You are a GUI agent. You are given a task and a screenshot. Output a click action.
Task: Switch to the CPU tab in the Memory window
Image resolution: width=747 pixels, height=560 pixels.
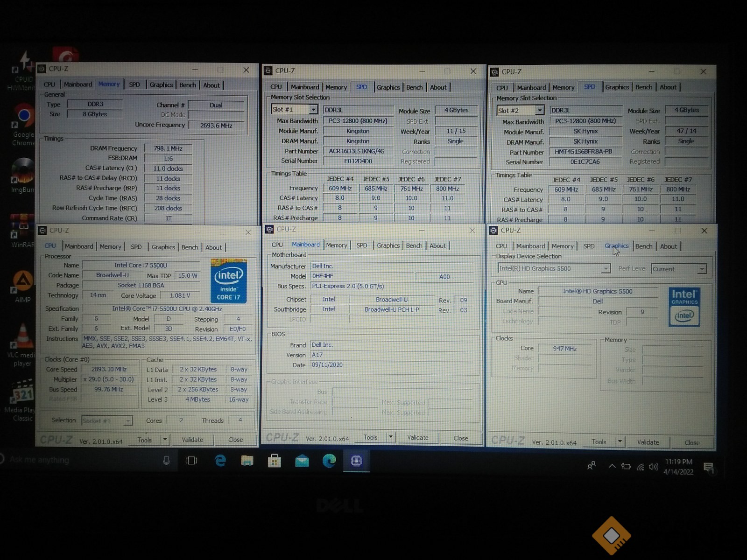tap(49, 84)
